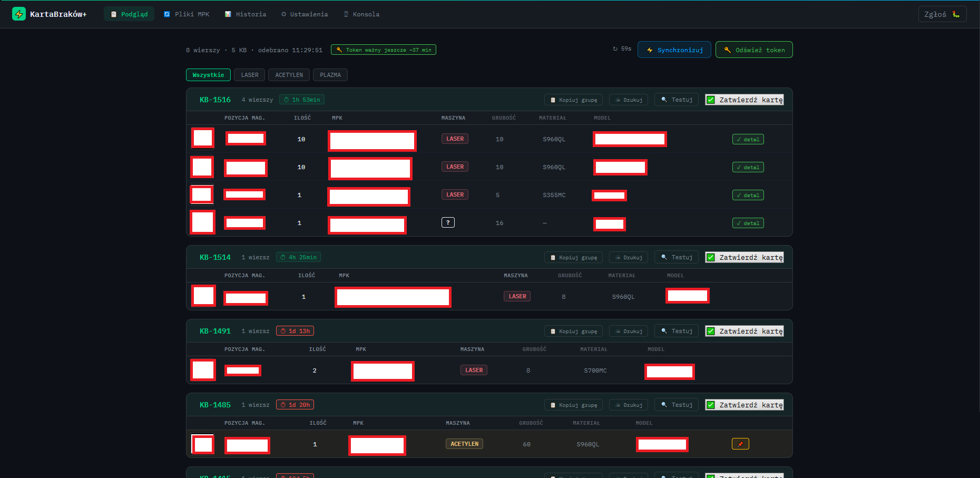Viewport: 980px width, 478px height.
Task: Open the Ustawienia tab
Action: (305, 14)
